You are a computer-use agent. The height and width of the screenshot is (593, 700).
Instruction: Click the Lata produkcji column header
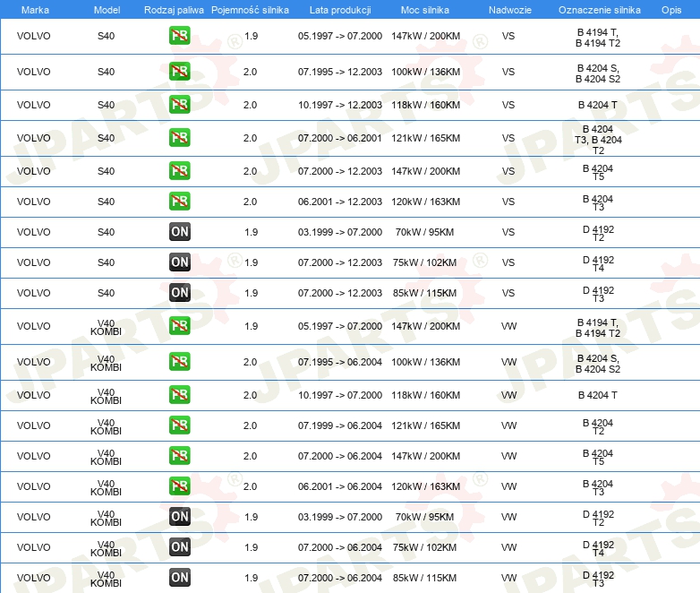340,10
